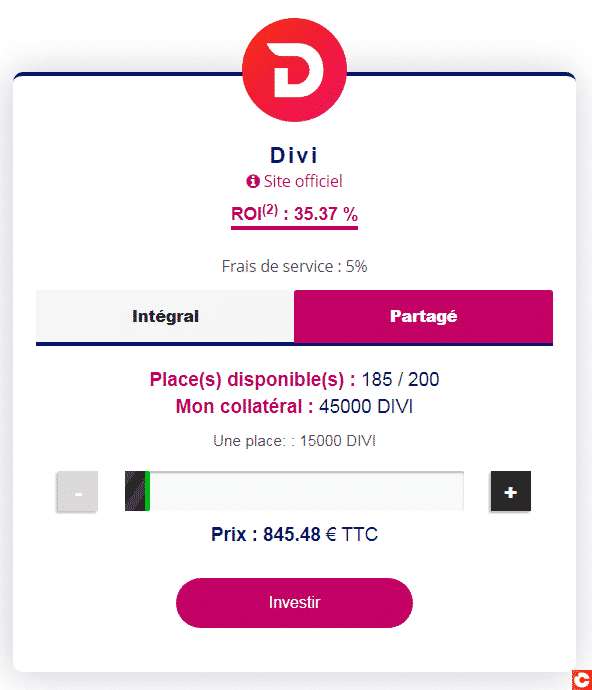592x690 pixels.
Task: Click the (2) footnote superscript next to ROI
Action: coord(270,210)
